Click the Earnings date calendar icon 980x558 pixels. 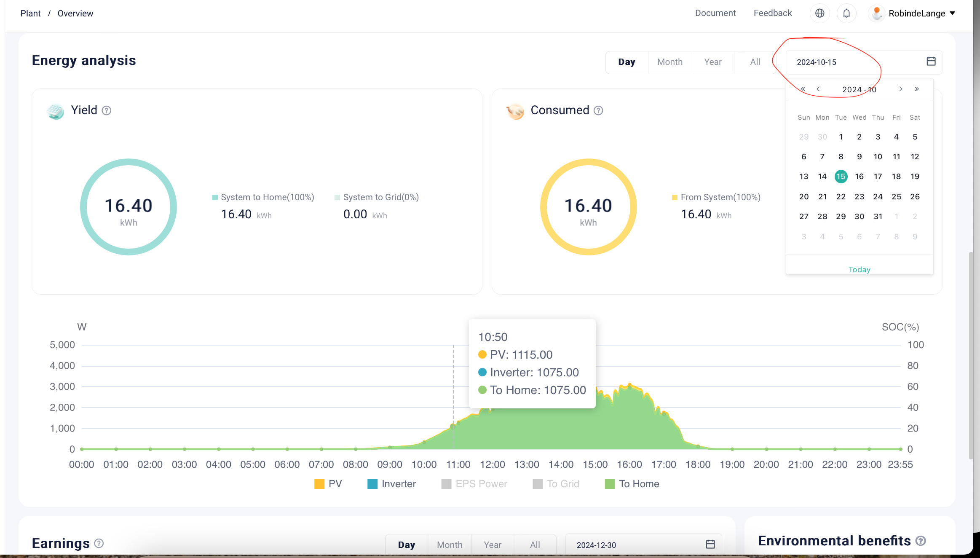[x=710, y=545]
